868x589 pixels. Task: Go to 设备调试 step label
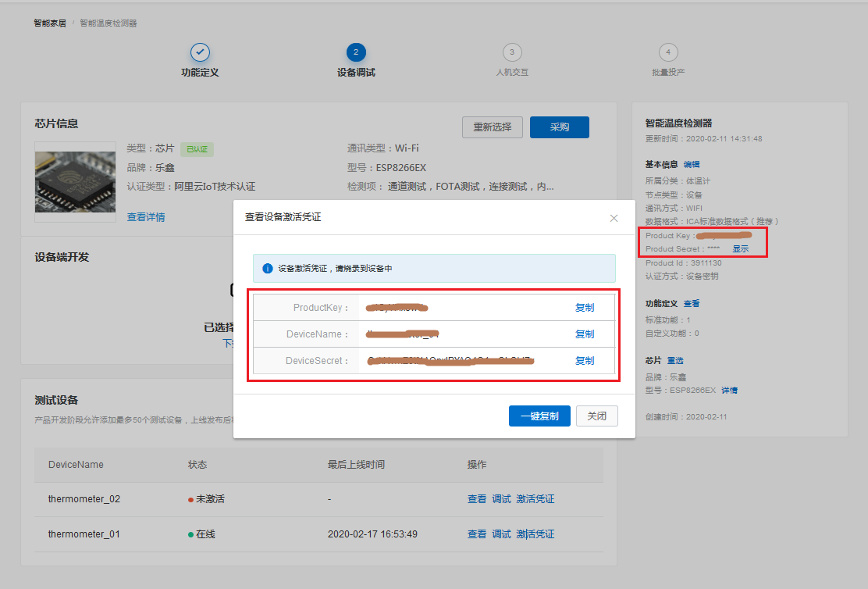pos(356,73)
